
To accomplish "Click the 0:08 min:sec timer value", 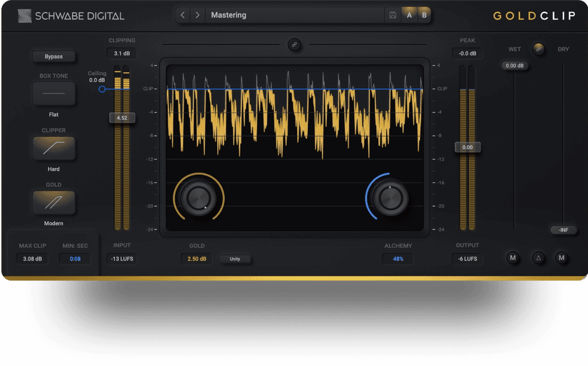I will pos(75,259).
